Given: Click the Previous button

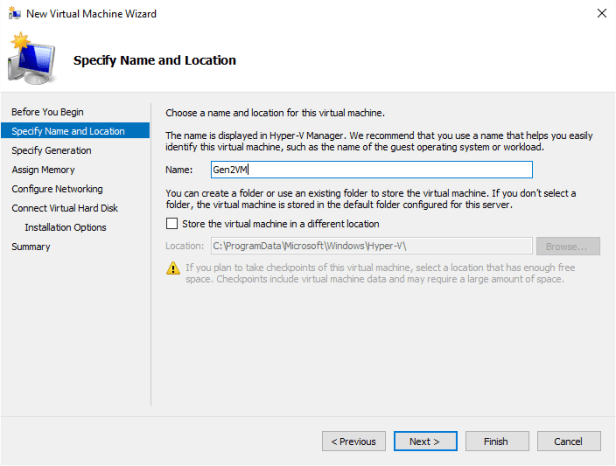Looking at the screenshot, I should pyautogui.click(x=353, y=441).
